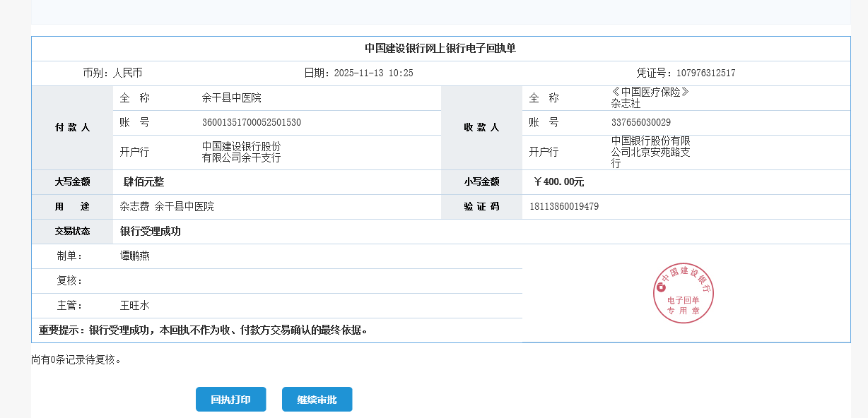Click payee name 《中国医疗保险》杂志社
Viewport: 868px width, 418px height.
click(x=650, y=98)
